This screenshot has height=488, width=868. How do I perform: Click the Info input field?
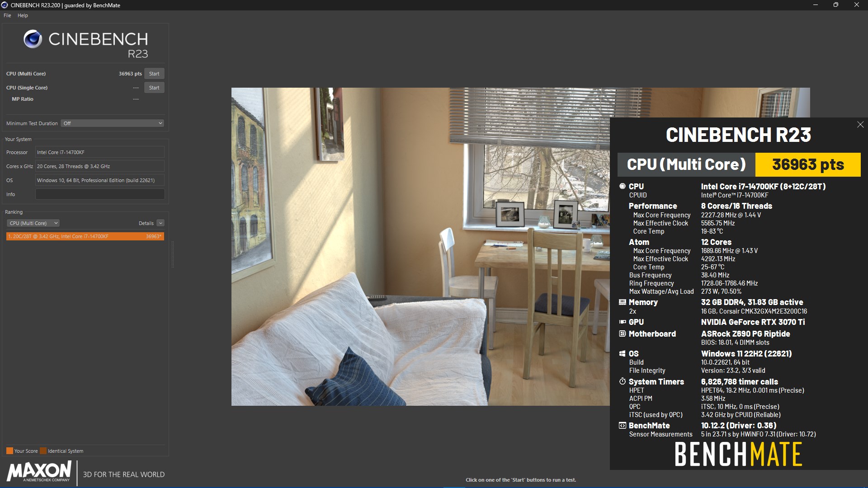click(100, 194)
